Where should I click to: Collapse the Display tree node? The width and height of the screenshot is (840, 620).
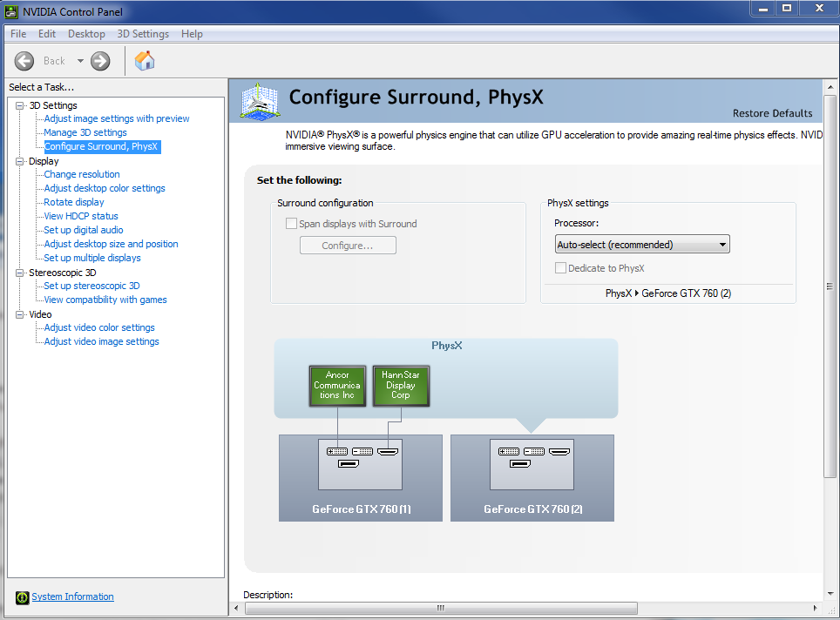pyautogui.click(x=20, y=161)
